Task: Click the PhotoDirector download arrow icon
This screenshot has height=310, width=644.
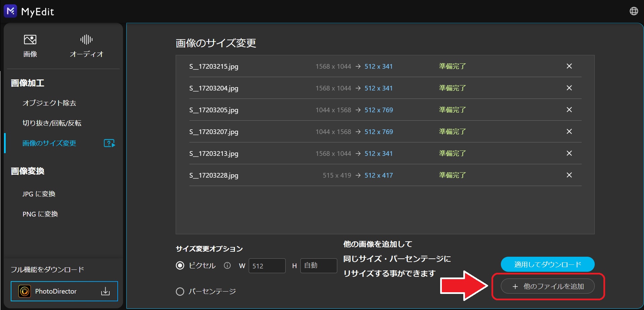Action: pos(105,291)
